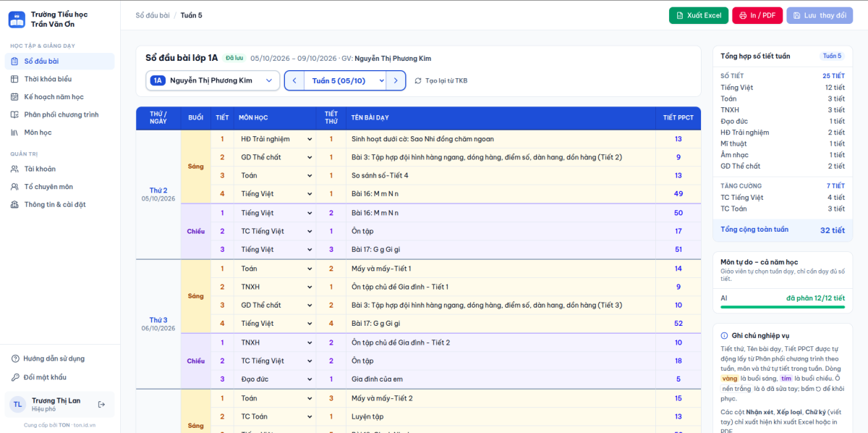The width and height of the screenshot is (868, 433).
Task: Click AI progress bar đã phân 12/12
Action: (783, 307)
